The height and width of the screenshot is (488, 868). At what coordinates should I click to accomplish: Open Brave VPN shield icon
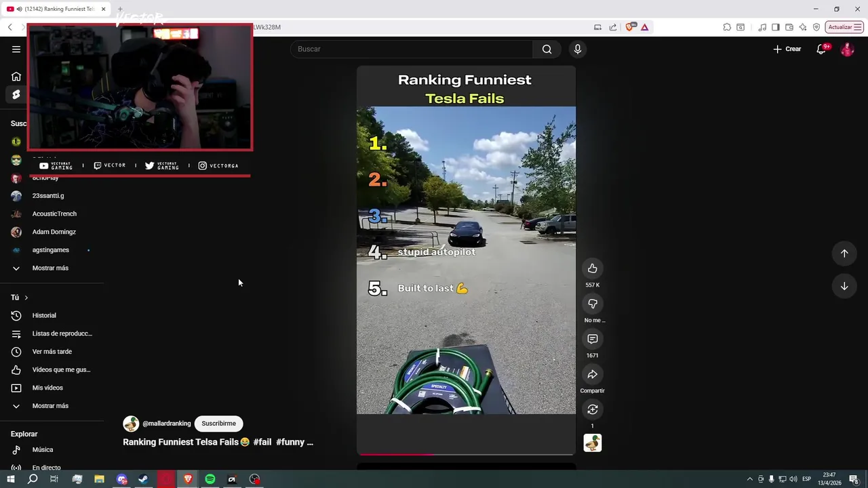pyautogui.click(x=816, y=27)
